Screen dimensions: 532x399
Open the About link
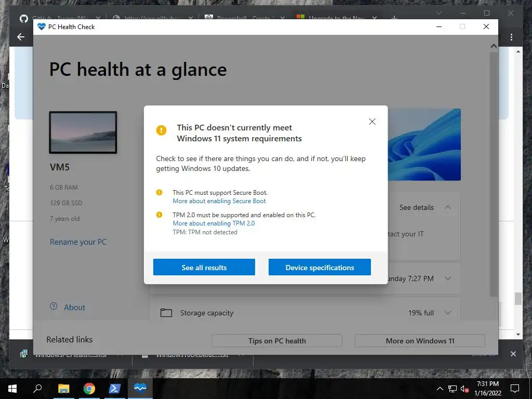(x=74, y=308)
